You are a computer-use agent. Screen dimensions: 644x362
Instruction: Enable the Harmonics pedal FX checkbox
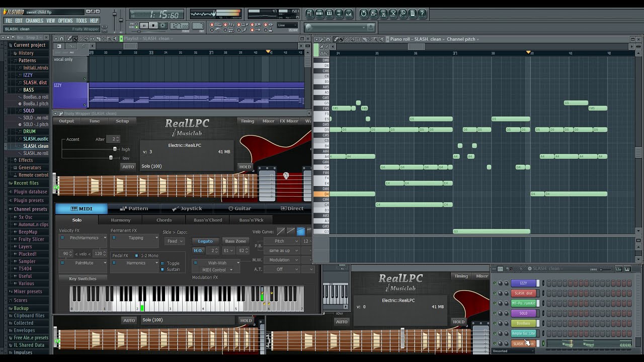pyautogui.click(x=114, y=262)
